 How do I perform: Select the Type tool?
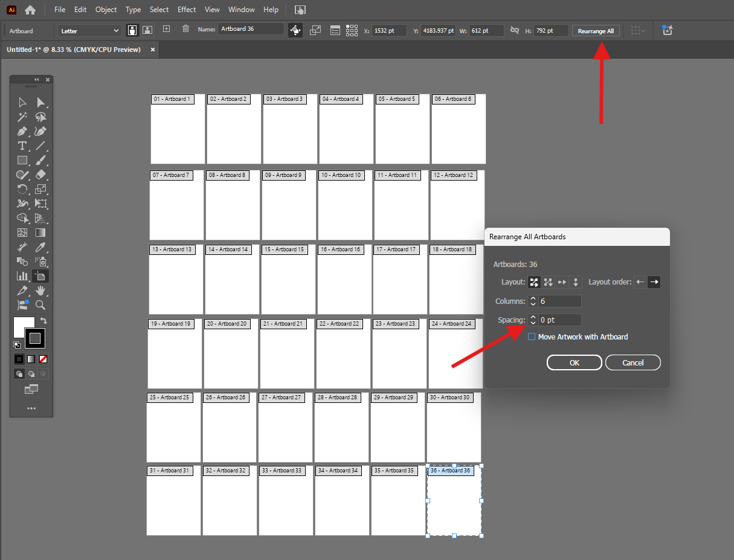click(x=22, y=146)
